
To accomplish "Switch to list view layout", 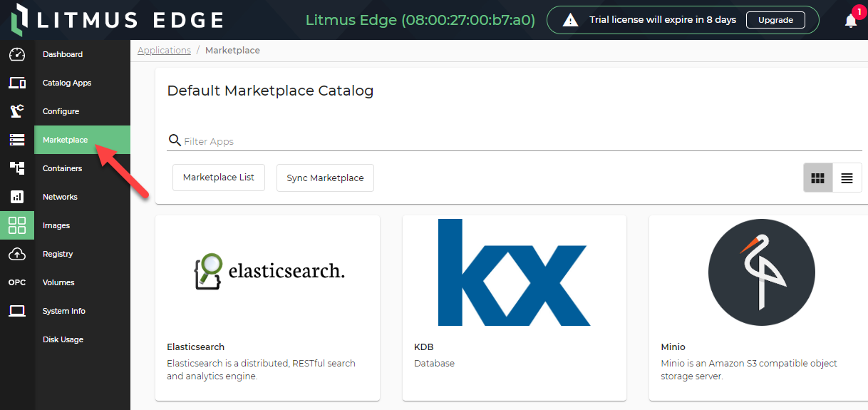I will click(x=847, y=178).
